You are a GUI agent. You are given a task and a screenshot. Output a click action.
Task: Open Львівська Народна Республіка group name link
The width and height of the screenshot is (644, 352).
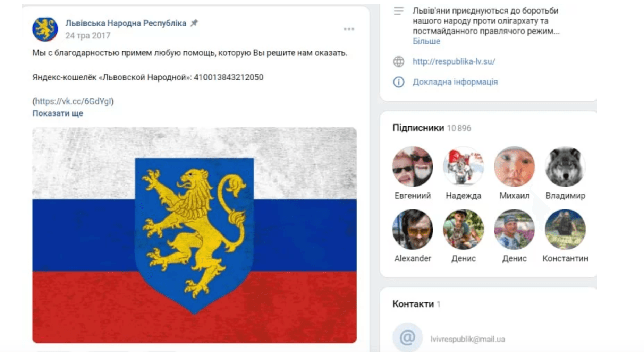(x=126, y=23)
